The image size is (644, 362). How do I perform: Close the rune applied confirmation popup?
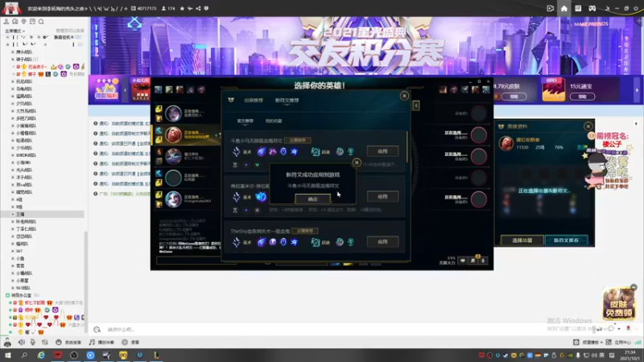[x=357, y=162]
